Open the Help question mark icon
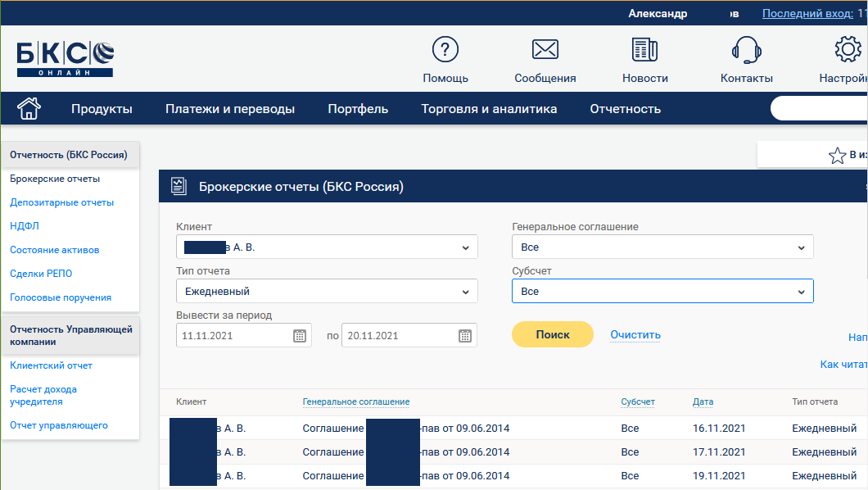 point(445,51)
